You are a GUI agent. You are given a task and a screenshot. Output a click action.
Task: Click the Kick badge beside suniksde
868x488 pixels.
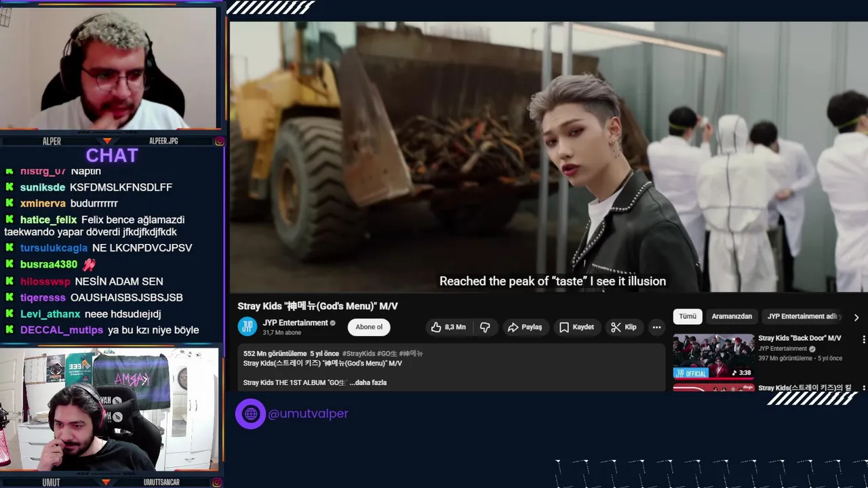point(9,187)
